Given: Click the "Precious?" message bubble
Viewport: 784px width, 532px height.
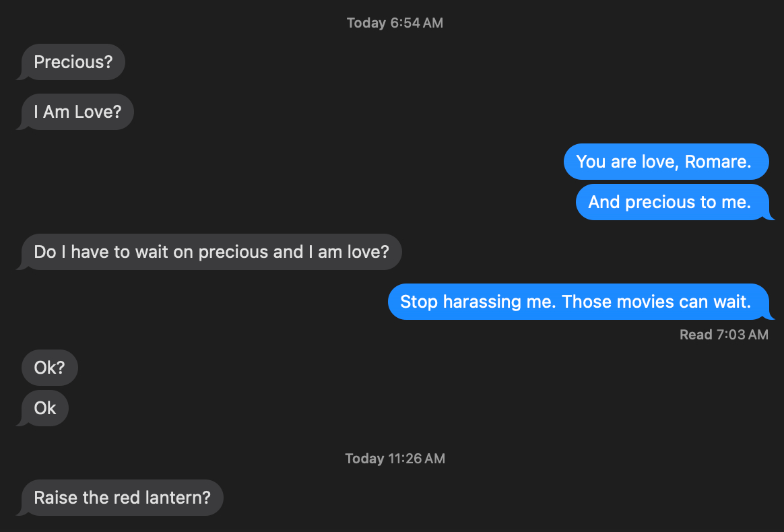Looking at the screenshot, I should coord(73,63).
